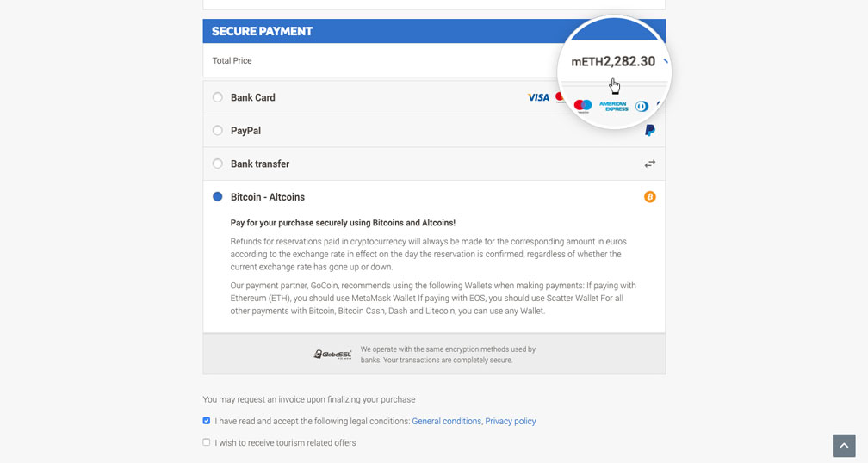Open the Privacy policy link
Screen dimensions: 868x463
click(510, 422)
